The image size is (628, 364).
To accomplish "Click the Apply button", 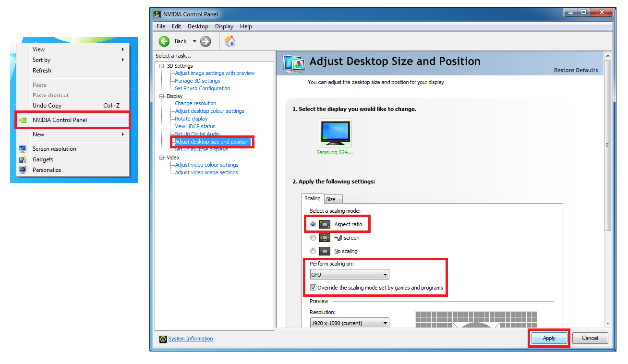I will tap(549, 338).
